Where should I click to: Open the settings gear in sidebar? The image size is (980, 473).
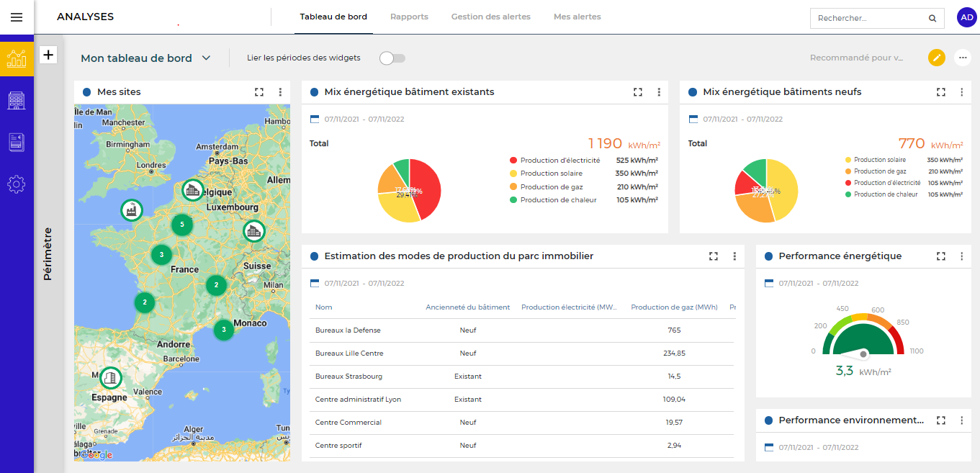tap(17, 184)
